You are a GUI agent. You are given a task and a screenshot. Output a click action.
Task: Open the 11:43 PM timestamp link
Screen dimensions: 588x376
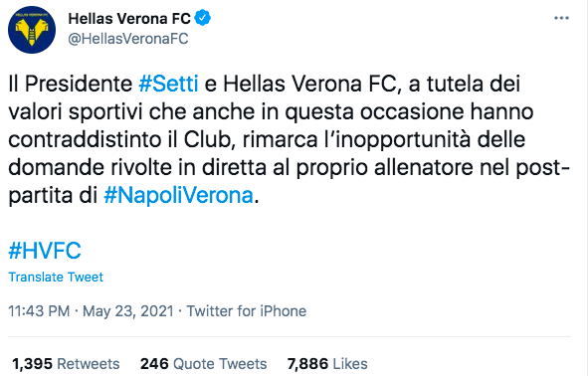(x=39, y=311)
